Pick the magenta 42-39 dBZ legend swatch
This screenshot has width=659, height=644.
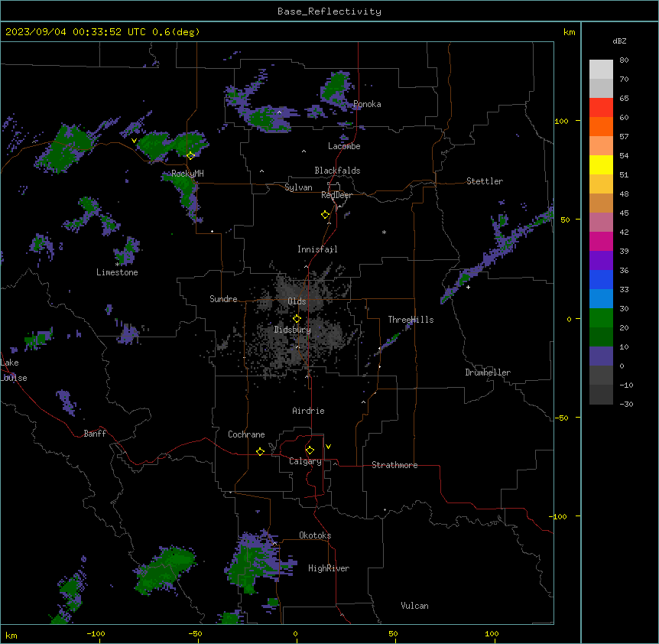click(x=601, y=241)
